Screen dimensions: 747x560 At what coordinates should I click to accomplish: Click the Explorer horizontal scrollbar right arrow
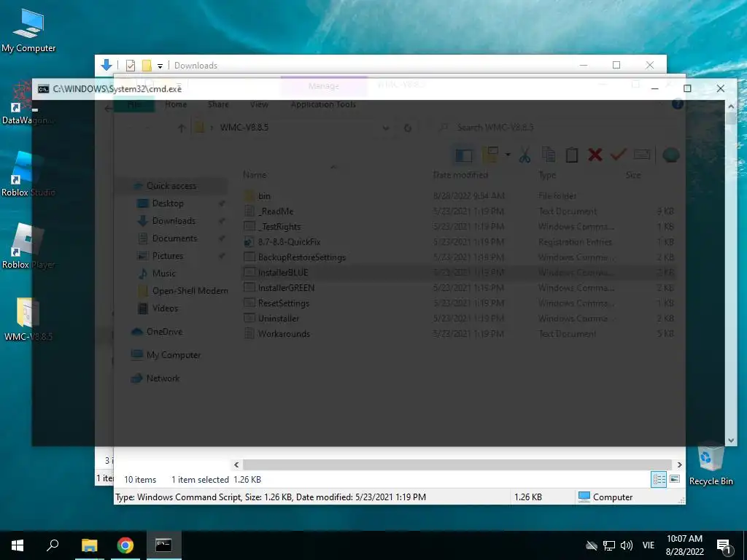679,464
